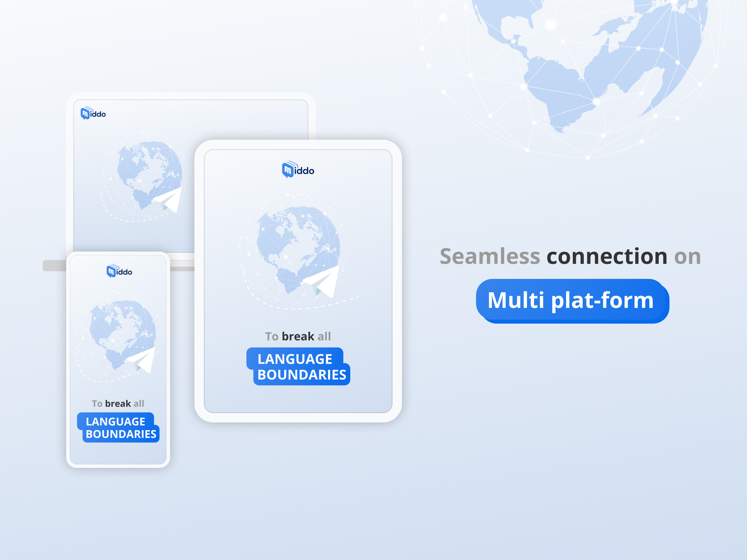Click the 'To break all' text on the tablet
747x560 pixels.
[x=298, y=336]
